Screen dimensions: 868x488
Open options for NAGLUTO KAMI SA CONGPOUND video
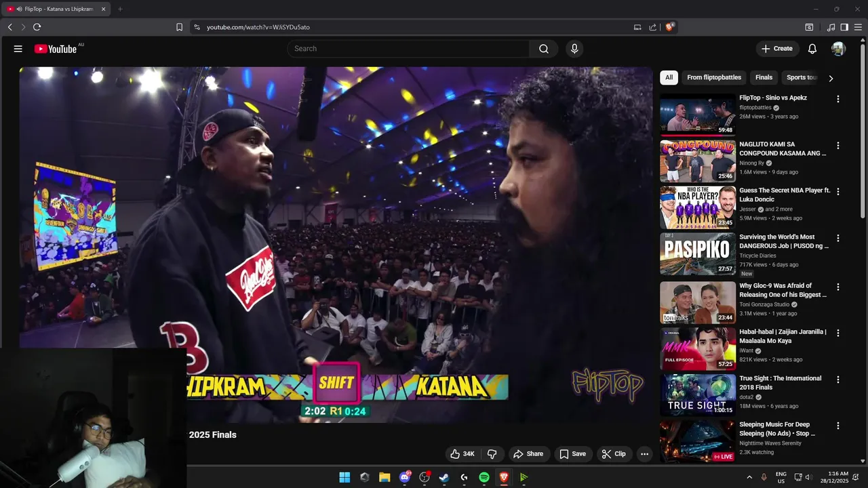pyautogui.click(x=837, y=146)
